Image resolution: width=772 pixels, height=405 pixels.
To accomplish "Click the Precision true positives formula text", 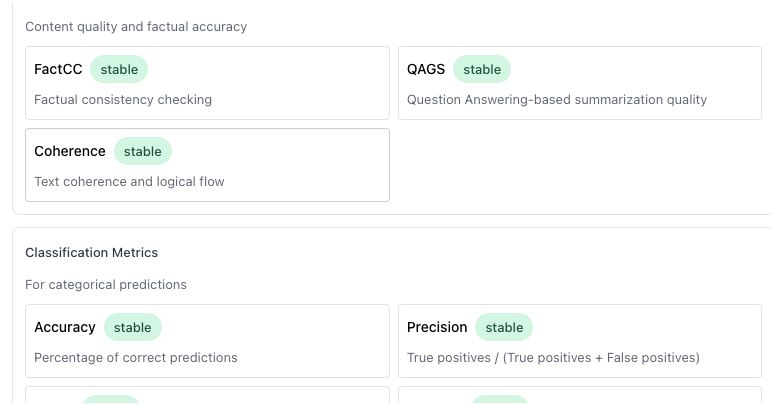I will (553, 358).
